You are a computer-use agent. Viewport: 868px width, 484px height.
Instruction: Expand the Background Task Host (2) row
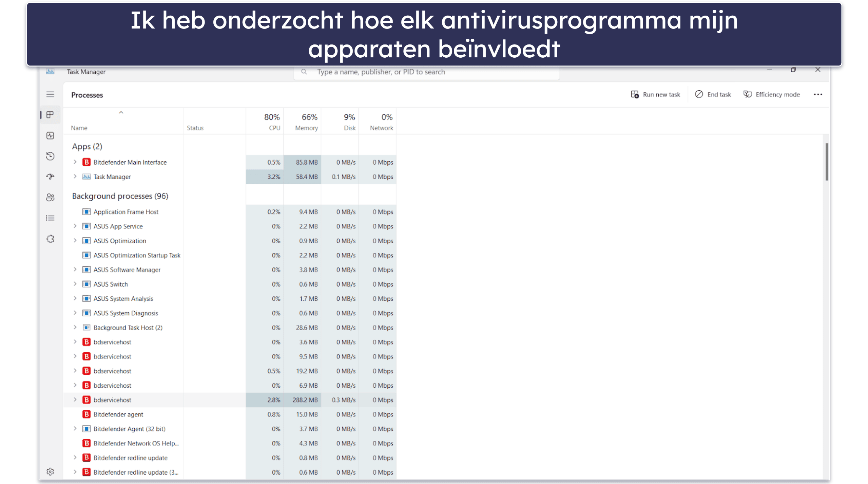[x=75, y=328]
